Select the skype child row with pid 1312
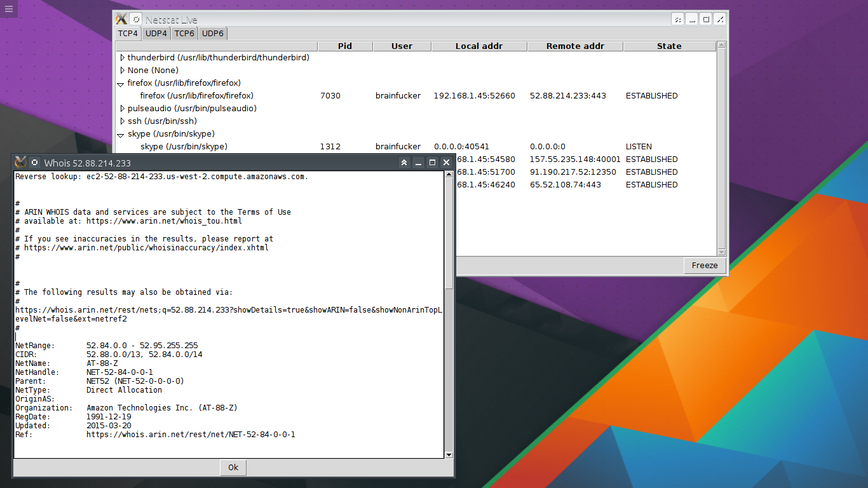868x488 pixels. click(416, 147)
